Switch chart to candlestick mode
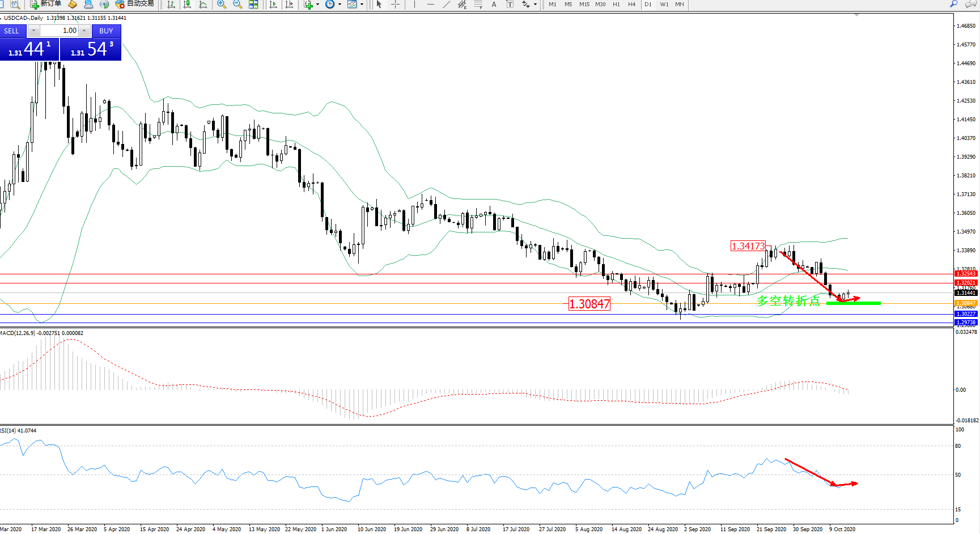980x534 pixels. click(x=187, y=5)
